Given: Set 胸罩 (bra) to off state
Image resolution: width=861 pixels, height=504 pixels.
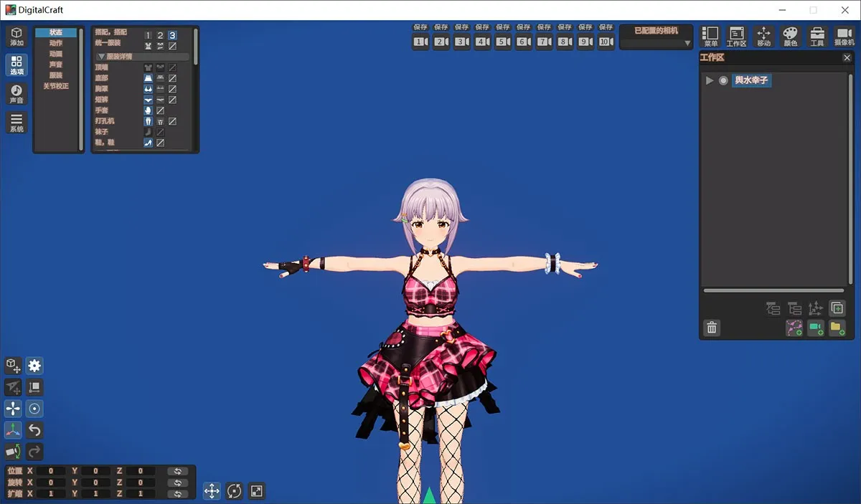Looking at the screenshot, I should tap(172, 89).
